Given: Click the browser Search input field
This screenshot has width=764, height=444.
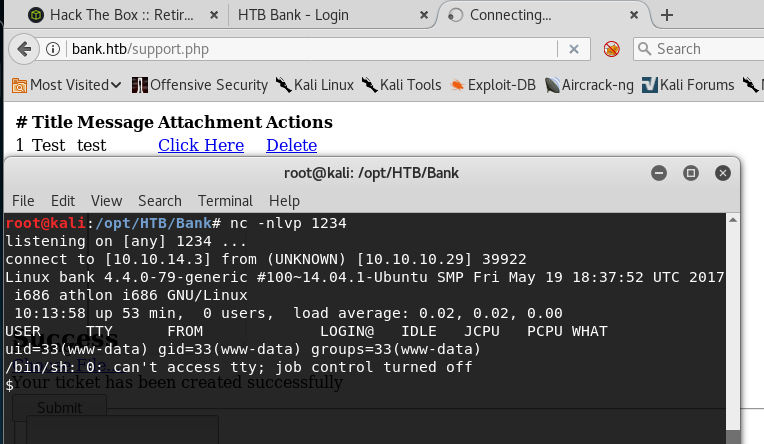Looking at the screenshot, I should [705, 49].
